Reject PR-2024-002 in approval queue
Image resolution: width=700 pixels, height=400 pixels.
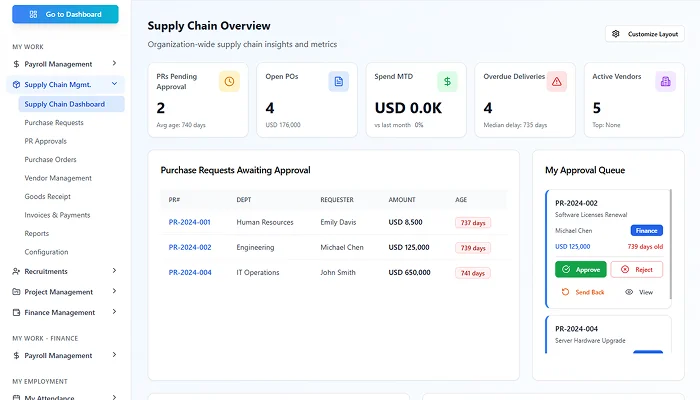click(x=636, y=269)
